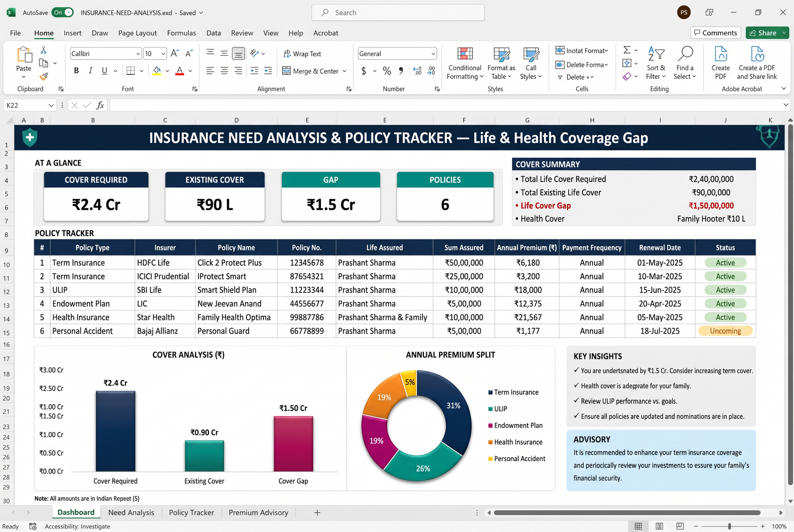Screen dimensions: 794x532
Task: Switch to Page Break Preview view icon
Action: pyautogui.click(x=680, y=526)
